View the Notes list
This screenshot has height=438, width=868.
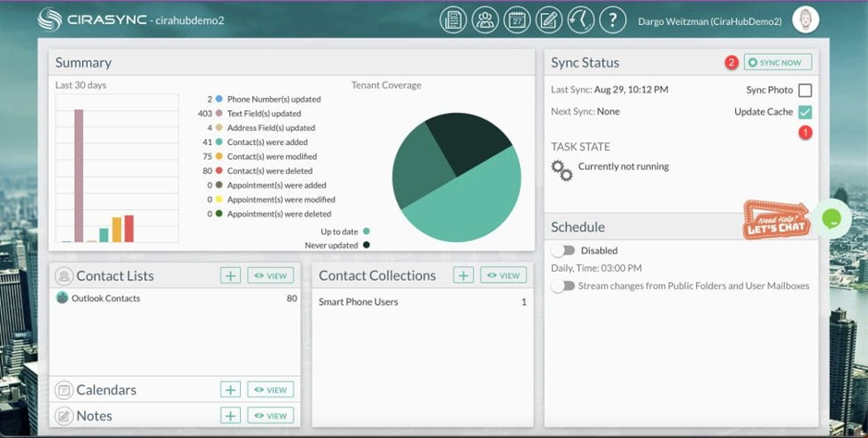[271, 415]
